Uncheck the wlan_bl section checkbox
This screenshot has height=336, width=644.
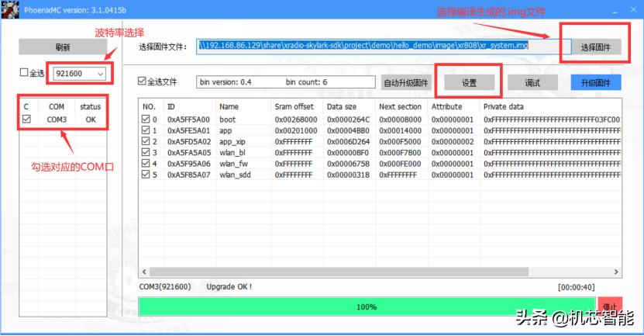[x=146, y=152]
